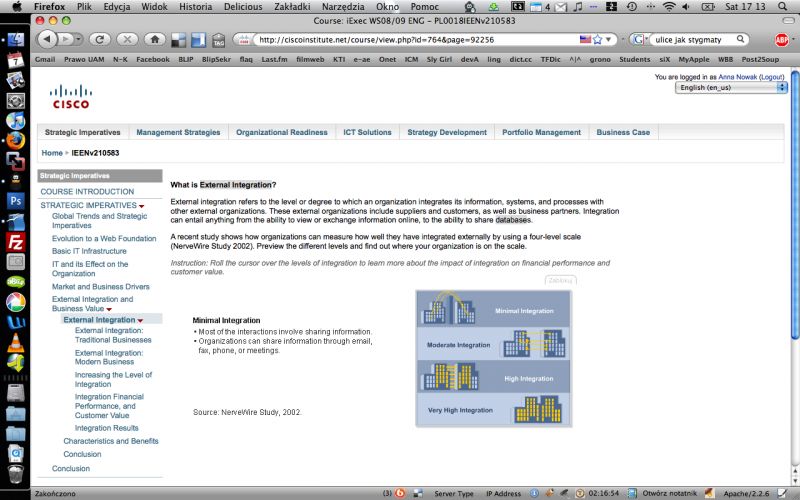This screenshot has width=800, height=500.
Task: Collapse the STRATEGIC IMPERATIVES section
Action: coord(141,206)
